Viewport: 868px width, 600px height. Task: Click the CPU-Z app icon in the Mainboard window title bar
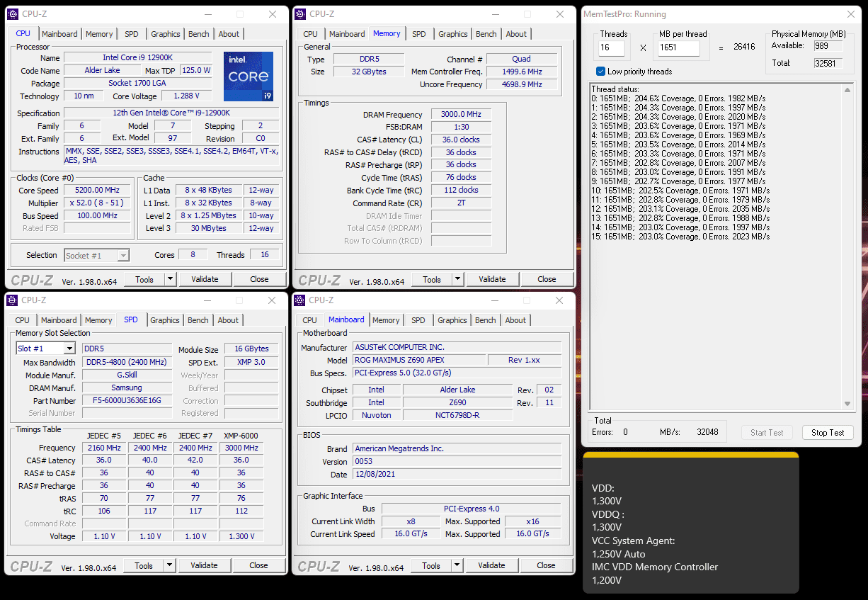[x=299, y=300]
